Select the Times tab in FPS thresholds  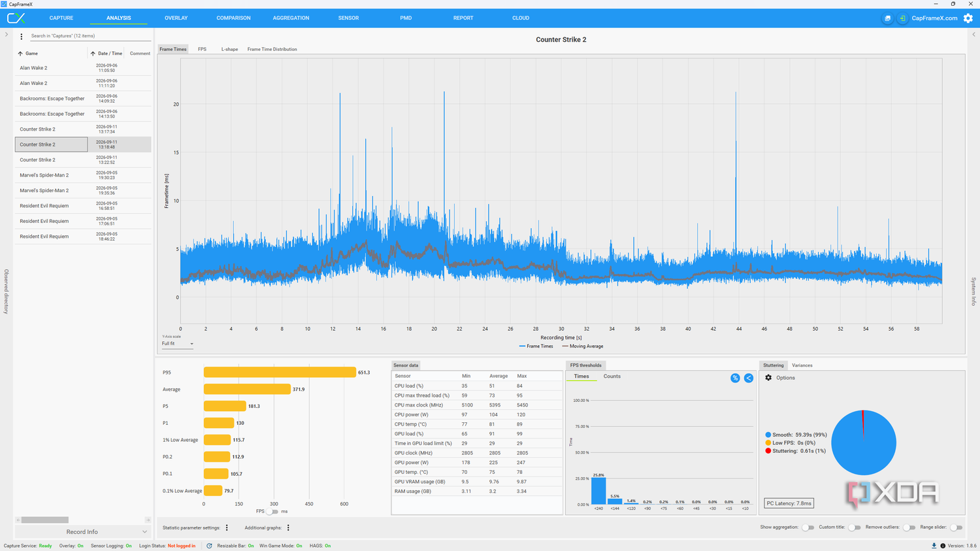pyautogui.click(x=581, y=376)
